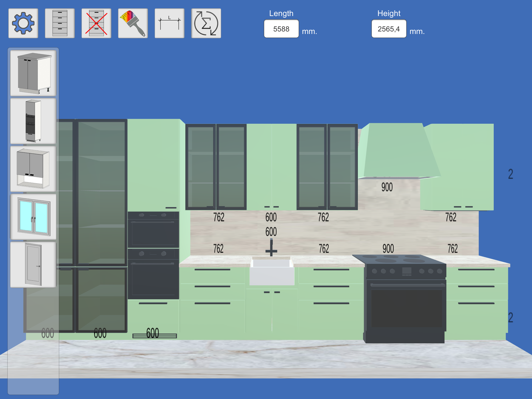Select the glass-front tall cabinet

coord(101,192)
